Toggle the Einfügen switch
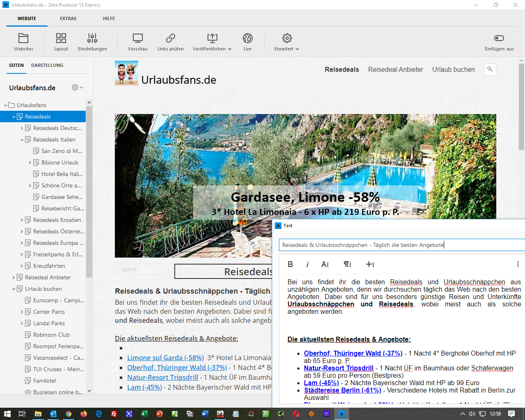Viewport: 525px width, 420px height. click(499, 38)
